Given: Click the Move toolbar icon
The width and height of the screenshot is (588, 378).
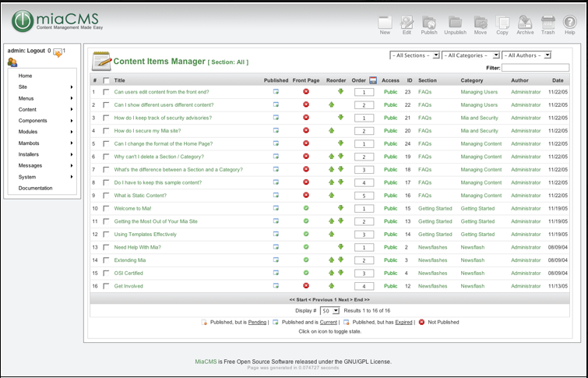Looking at the screenshot, I should tap(481, 23).
